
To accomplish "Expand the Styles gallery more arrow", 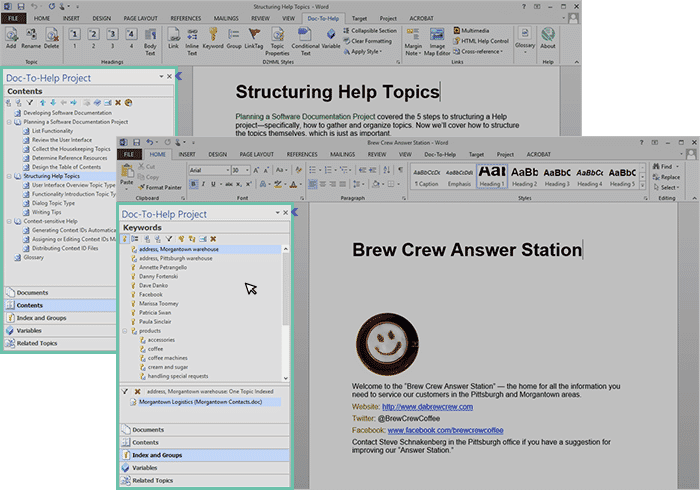I will (x=642, y=186).
